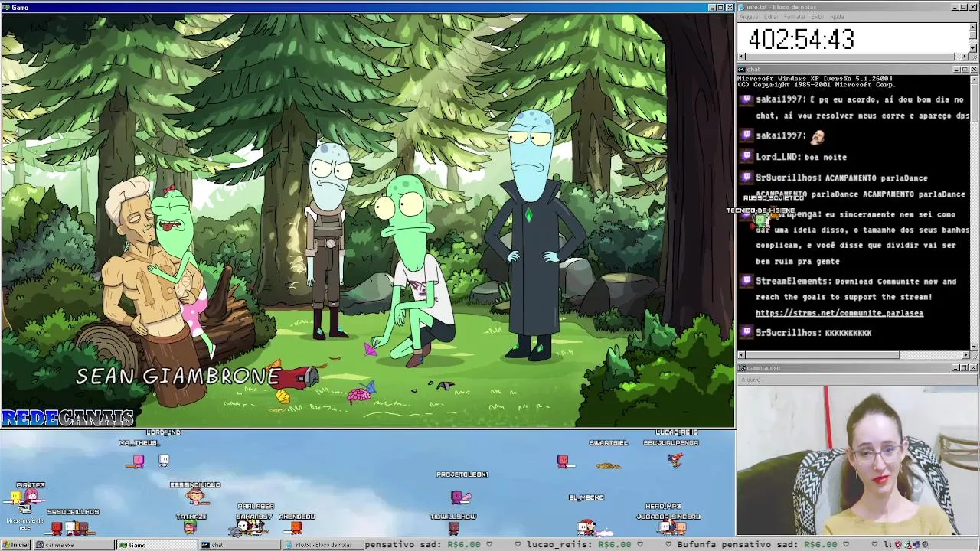Viewport: 980px width, 551px height.
Task: Open the Formatar menu in Bloco de notas
Action: tap(794, 17)
